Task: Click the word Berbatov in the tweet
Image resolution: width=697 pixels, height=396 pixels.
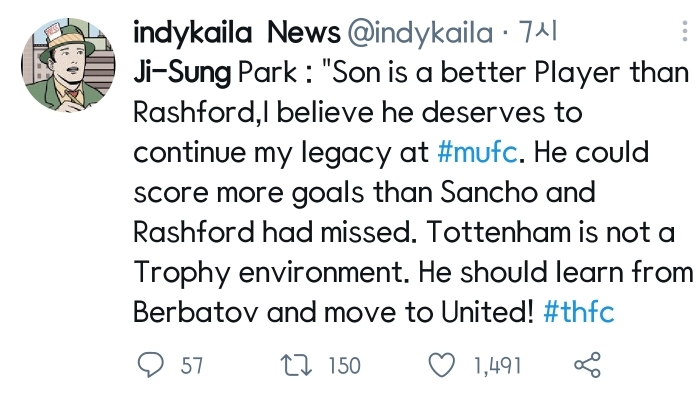Action: 196,312
